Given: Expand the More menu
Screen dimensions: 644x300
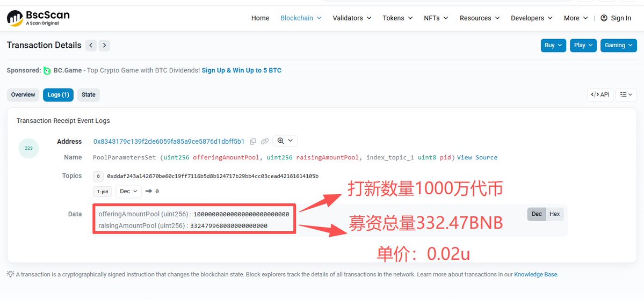Looking at the screenshot, I should pyautogui.click(x=576, y=18).
